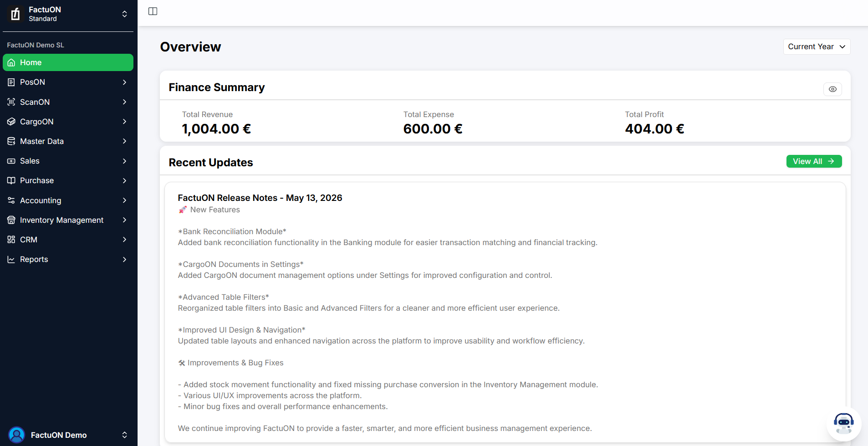868x446 pixels.
Task: Click the PosON receipt icon
Action: [11, 82]
